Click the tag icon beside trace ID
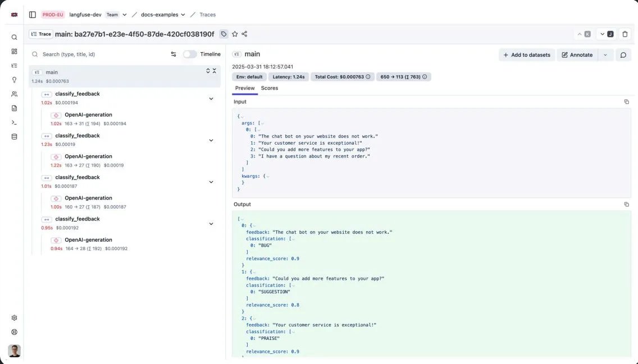 224,34
